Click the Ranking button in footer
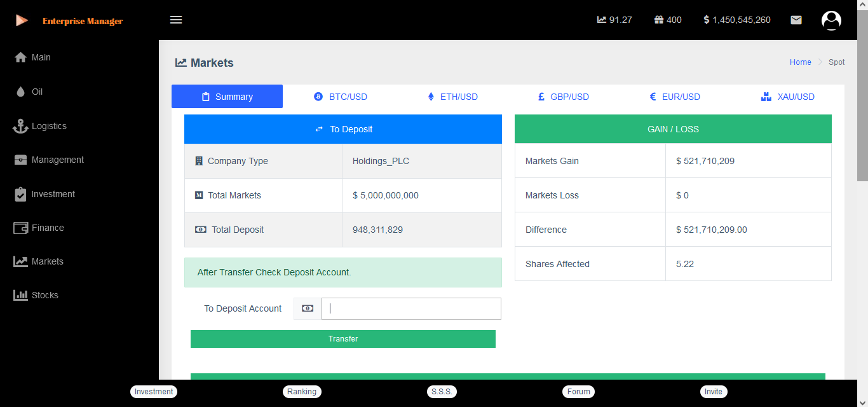Image resolution: width=868 pixels, height=407 pixels. tap(302, 392)
